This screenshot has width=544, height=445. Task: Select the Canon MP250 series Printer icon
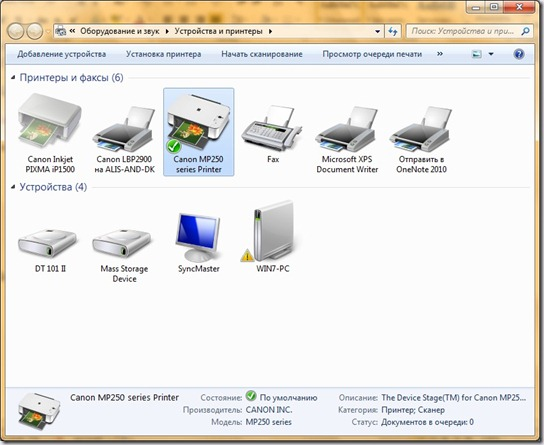tap(198, 123)
